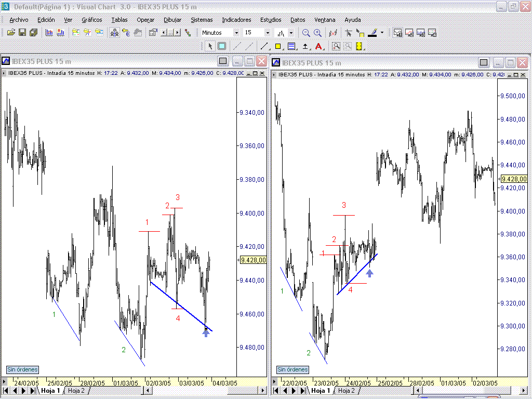This screenshot has width=532, height=399.
Task: Click last sheet arrow in right chart
Action: (303, 391)
